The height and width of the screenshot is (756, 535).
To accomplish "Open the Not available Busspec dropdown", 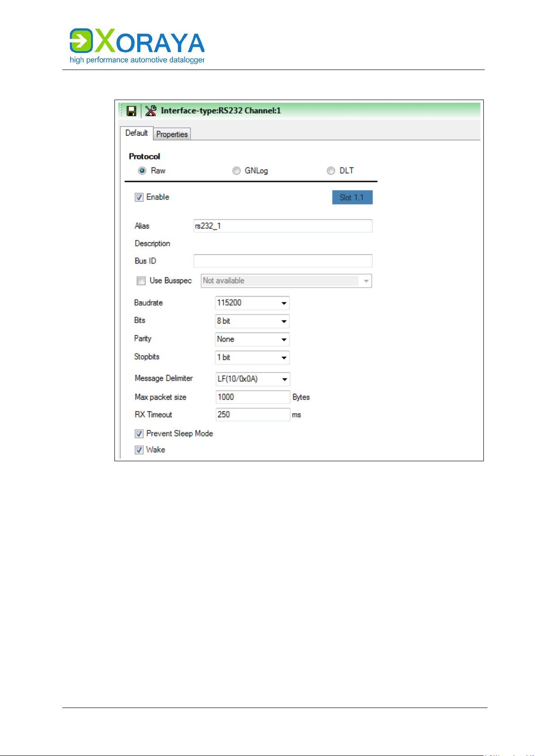I will [286, 281].
